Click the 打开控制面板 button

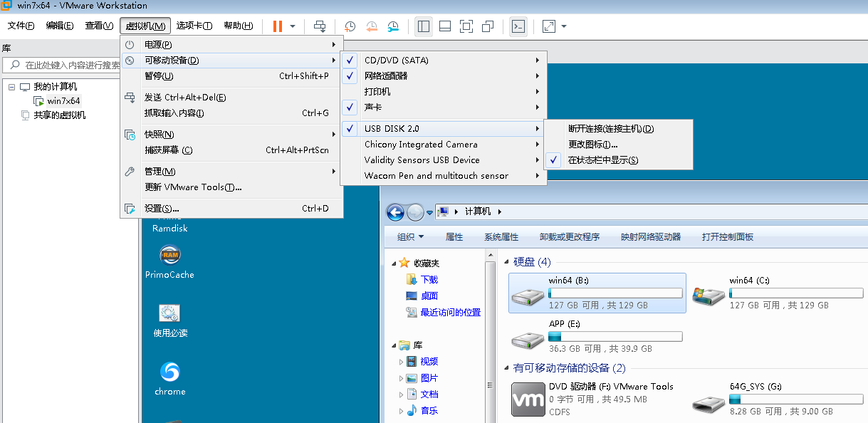[728, 237]
